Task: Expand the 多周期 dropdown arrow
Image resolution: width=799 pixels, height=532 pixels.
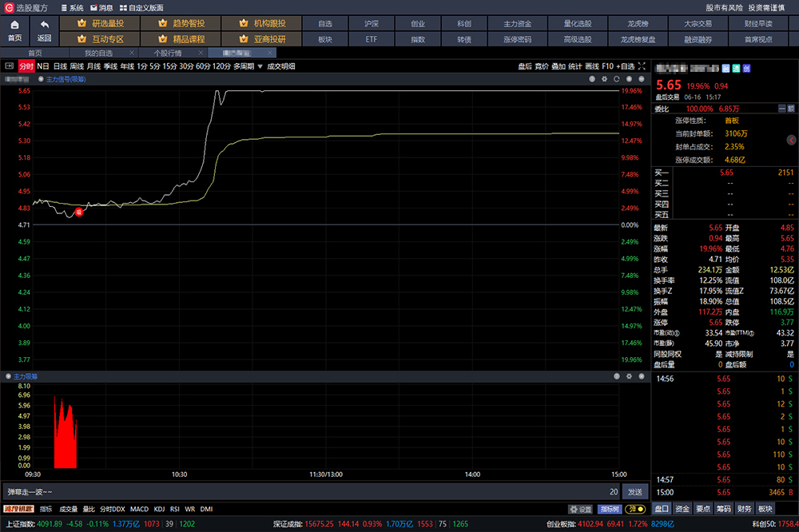Action: pyautogui.click(x=260, y=66)
